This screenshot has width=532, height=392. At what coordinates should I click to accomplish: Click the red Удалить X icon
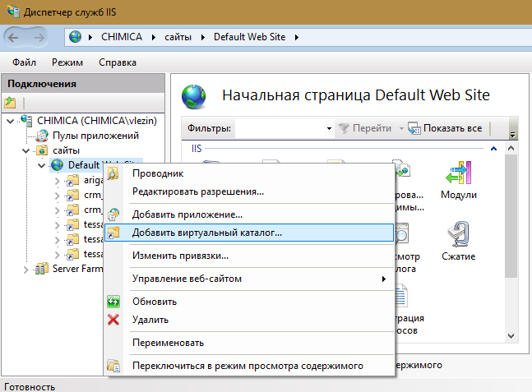(113, 319)
